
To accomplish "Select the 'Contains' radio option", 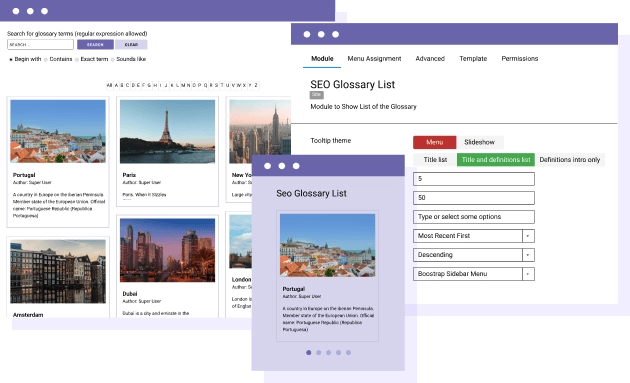I will pos(46,59).
